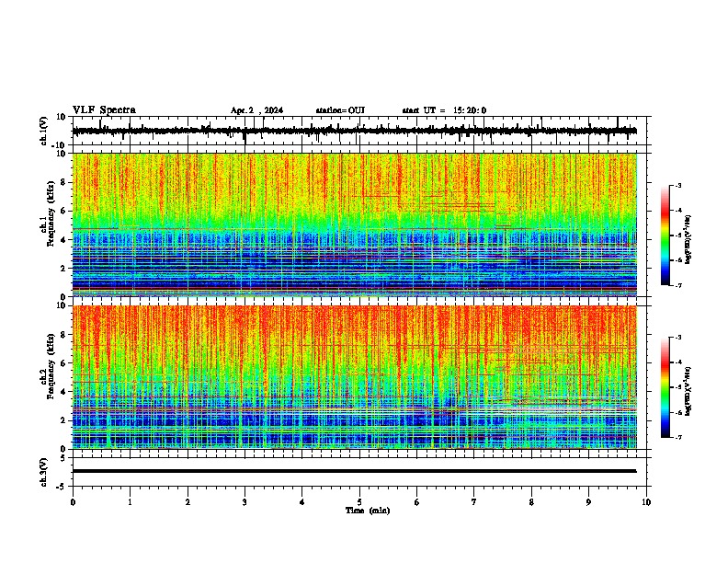Click the ch.1 spectrogram color scale bar
Screen dimensions: 728x563
[665, 236]
